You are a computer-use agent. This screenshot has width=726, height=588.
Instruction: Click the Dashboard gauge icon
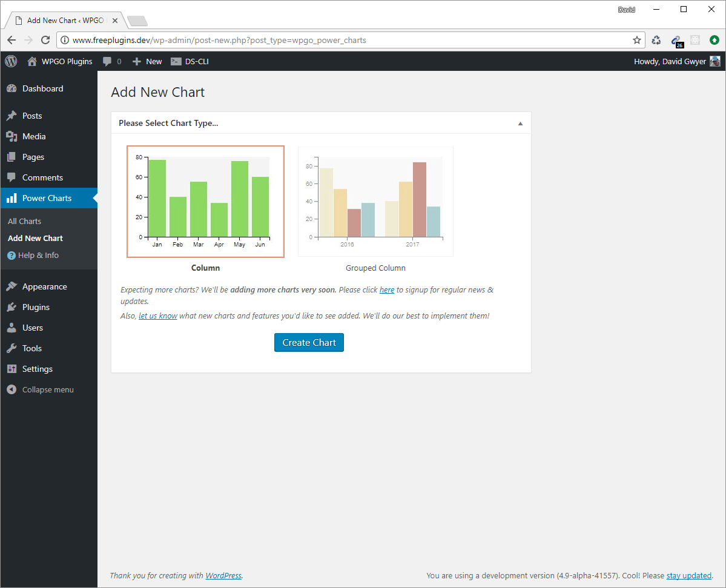12,88
